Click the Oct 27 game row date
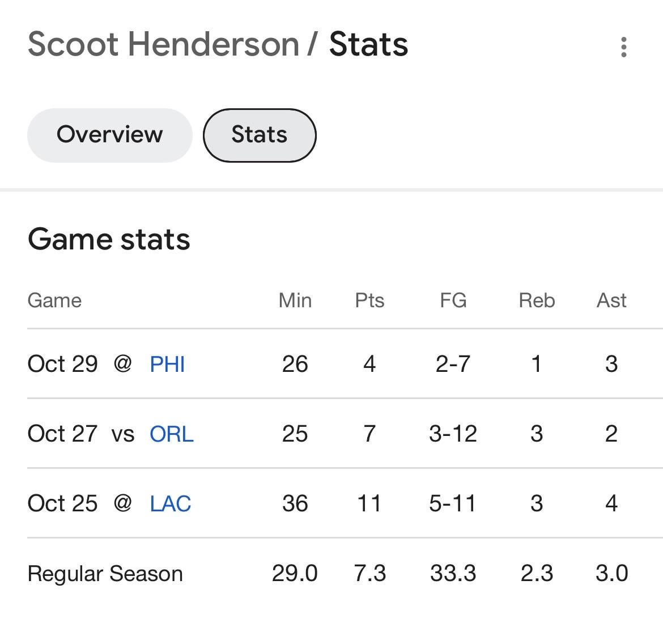Screen dimensions: 663x644 click(x=62, y=434)
